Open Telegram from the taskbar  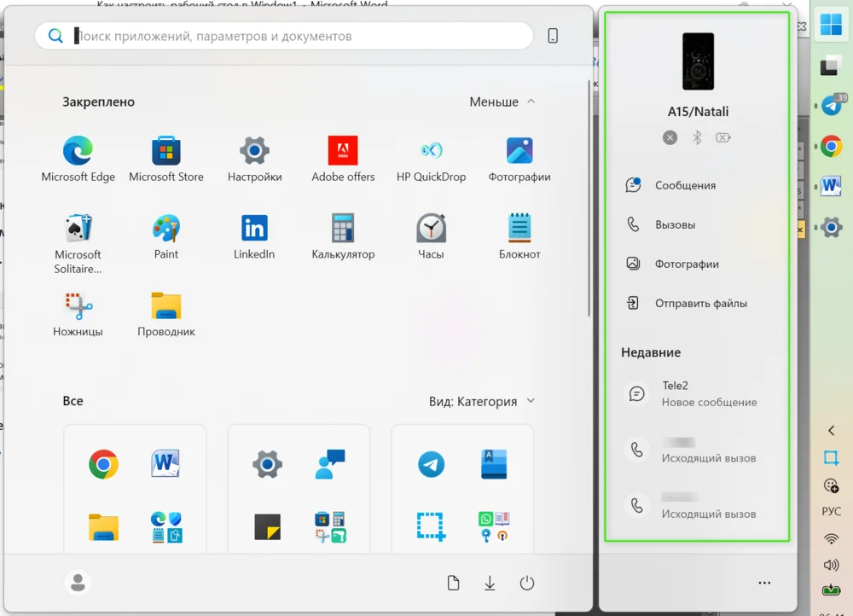(x=831, y=105)
